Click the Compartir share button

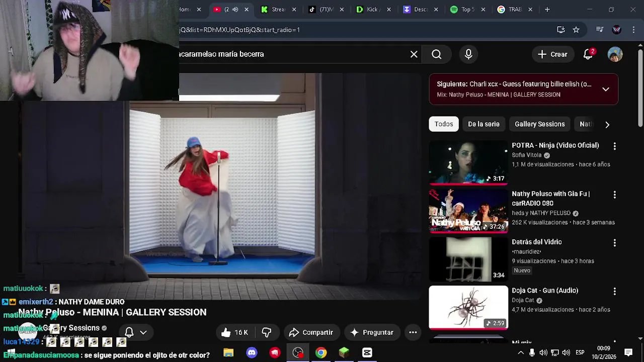point(311,332)
